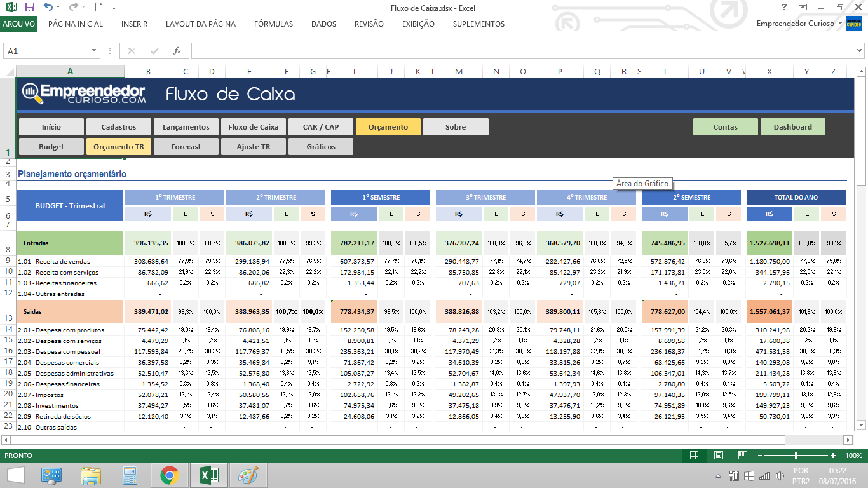Click the zoom slider handle

[796, 456]
